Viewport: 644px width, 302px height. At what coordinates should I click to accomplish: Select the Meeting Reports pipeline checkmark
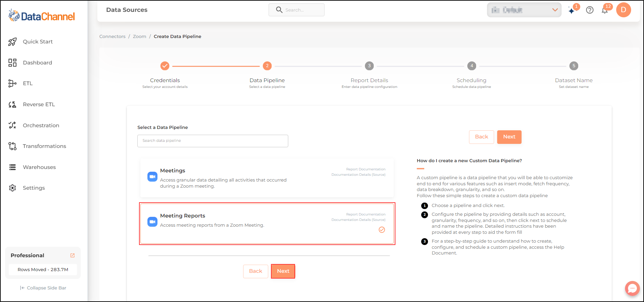tap(382, 230)
